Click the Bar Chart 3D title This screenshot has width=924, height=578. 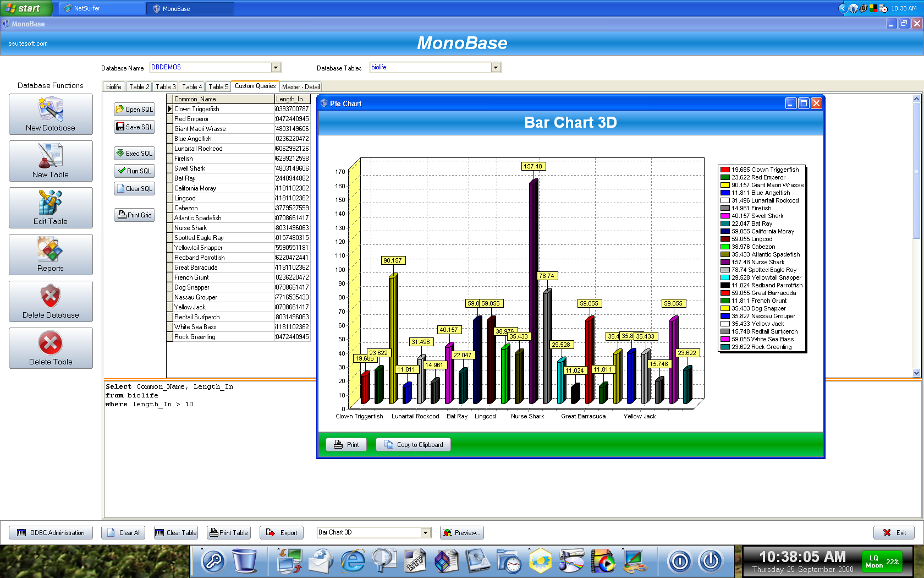[x=570, y=122]
